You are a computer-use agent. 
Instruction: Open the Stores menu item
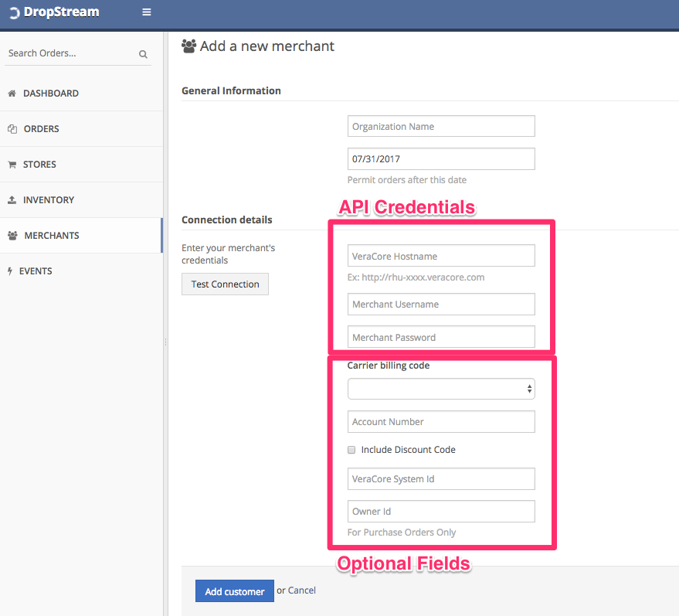click(x=81, y=164)
